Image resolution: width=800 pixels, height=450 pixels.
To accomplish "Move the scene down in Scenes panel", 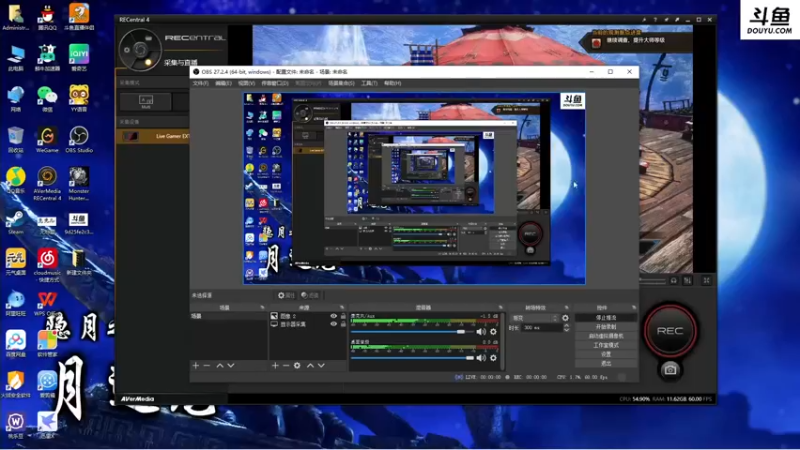I will tap(231, 365).
